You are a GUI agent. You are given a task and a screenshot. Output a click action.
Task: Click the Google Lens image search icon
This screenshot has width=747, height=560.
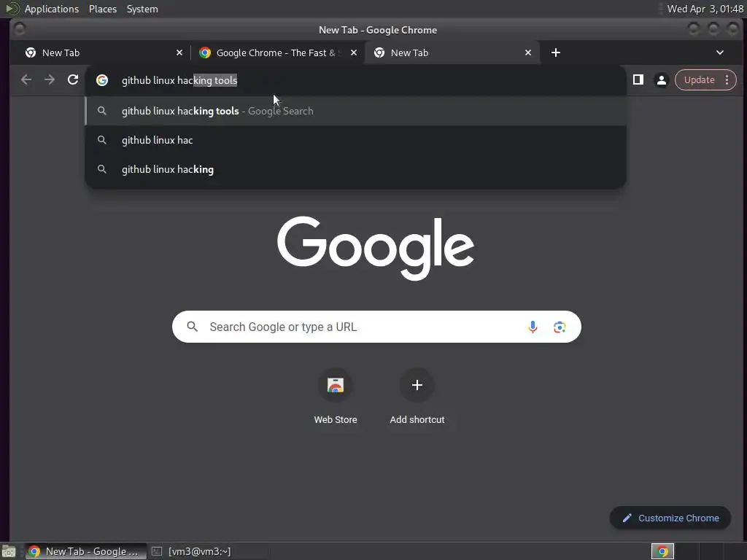click(560, 327)
